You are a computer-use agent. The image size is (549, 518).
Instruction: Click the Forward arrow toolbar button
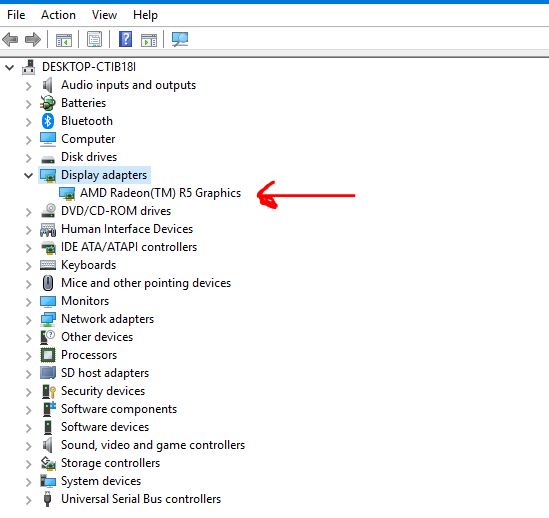click(x=33, y=39)
